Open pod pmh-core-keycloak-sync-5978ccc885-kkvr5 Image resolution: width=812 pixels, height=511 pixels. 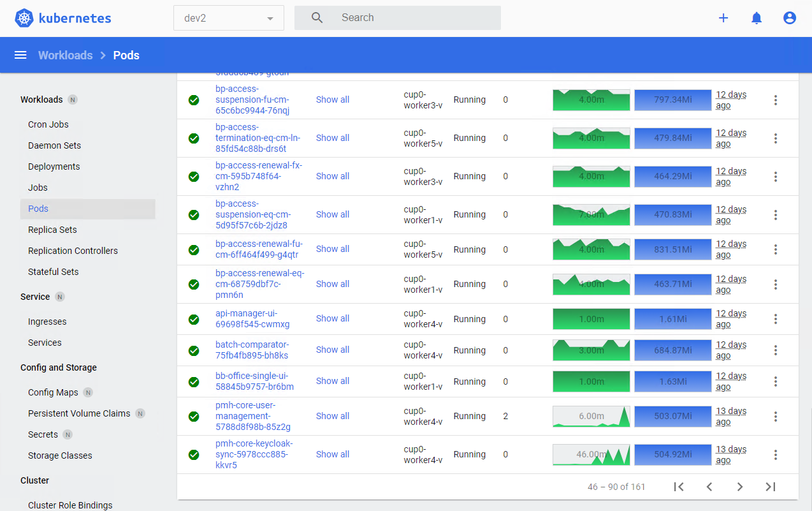pyautogui.click(x=254, y=454)
